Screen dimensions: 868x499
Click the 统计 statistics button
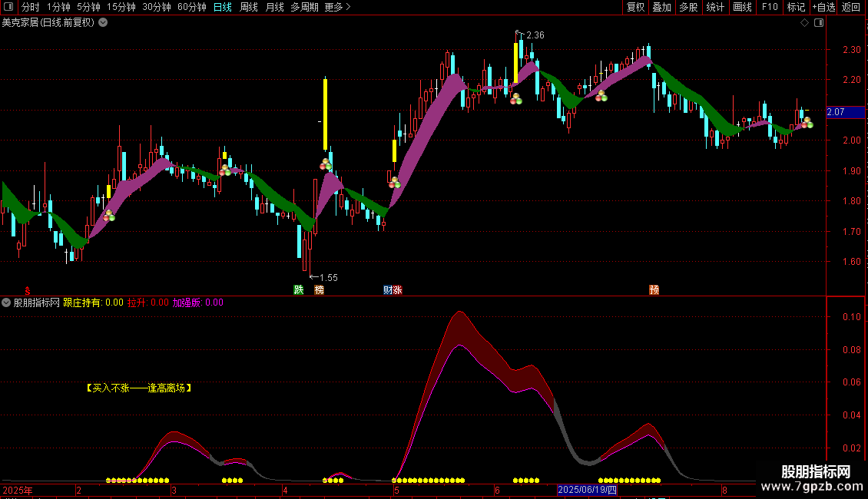[715, 7]
